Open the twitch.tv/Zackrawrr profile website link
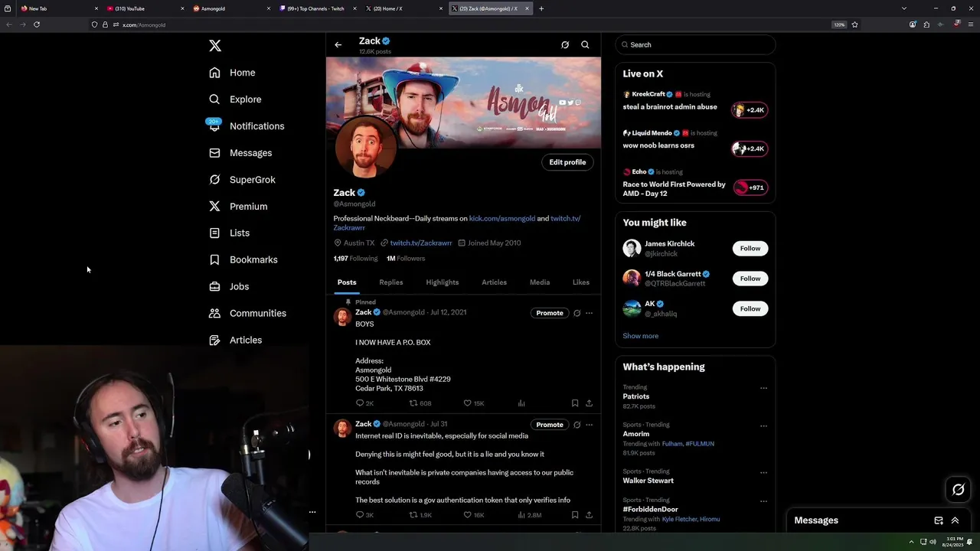980x551 pixels. pos(420,243)
